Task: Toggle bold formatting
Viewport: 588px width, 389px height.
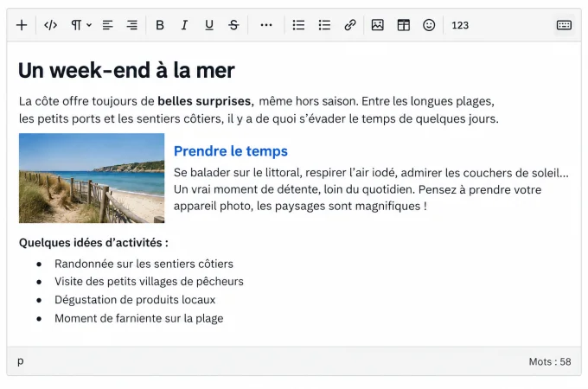Action: click(160, 25)
